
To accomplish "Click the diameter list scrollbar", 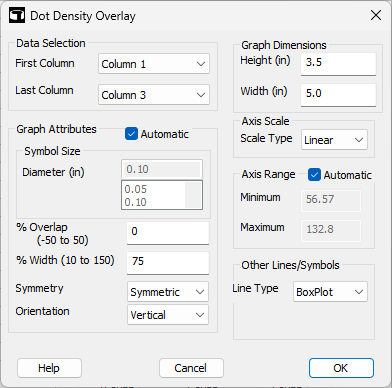I will (x=193, y=195).
